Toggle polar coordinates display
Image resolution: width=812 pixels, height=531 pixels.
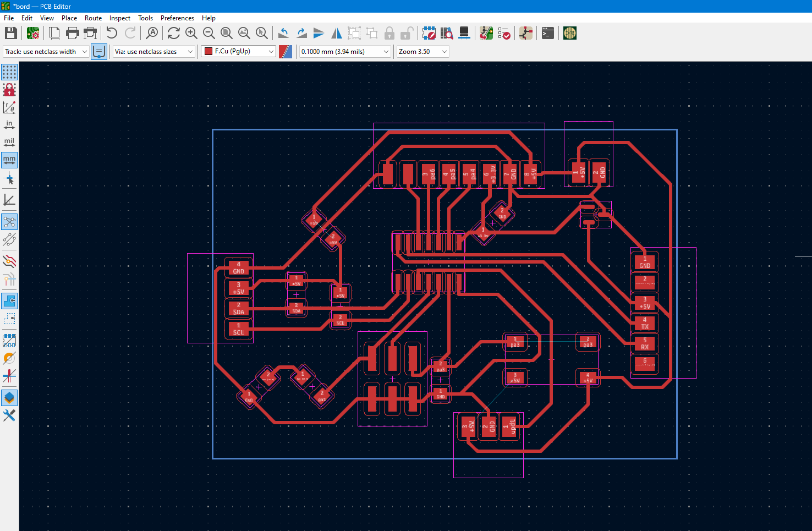point(9,107)
